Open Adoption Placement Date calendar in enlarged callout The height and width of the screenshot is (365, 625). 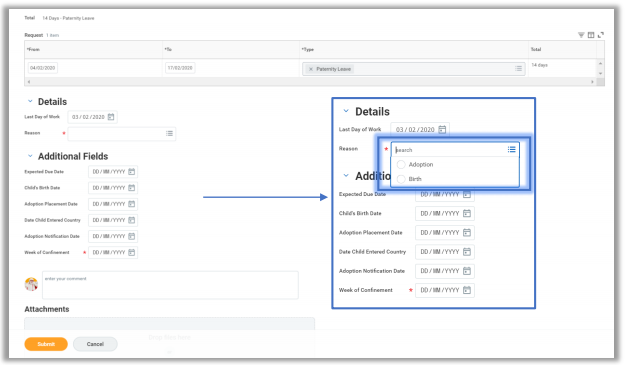coord(467,233)
